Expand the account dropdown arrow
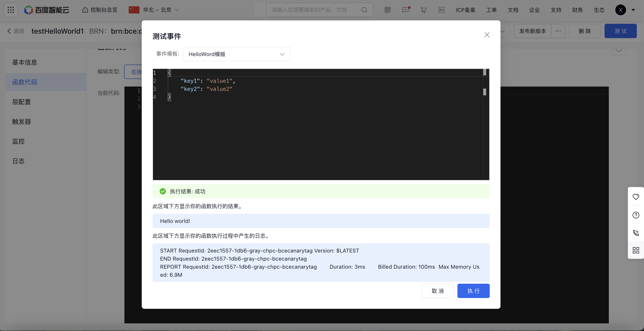This screenshot has height=331, width=644. [633, 10]
